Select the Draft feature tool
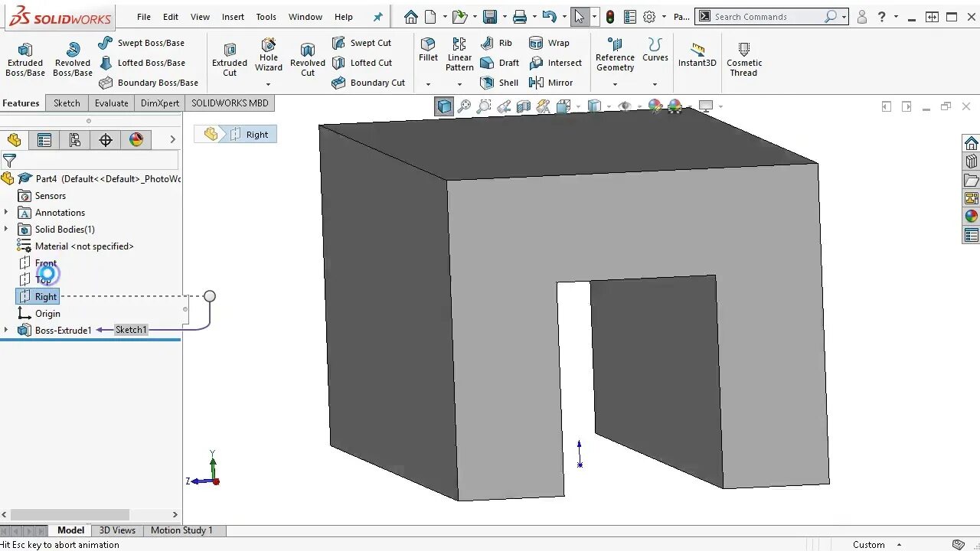Screen dimensions: 980x551 tap(499, 63)
